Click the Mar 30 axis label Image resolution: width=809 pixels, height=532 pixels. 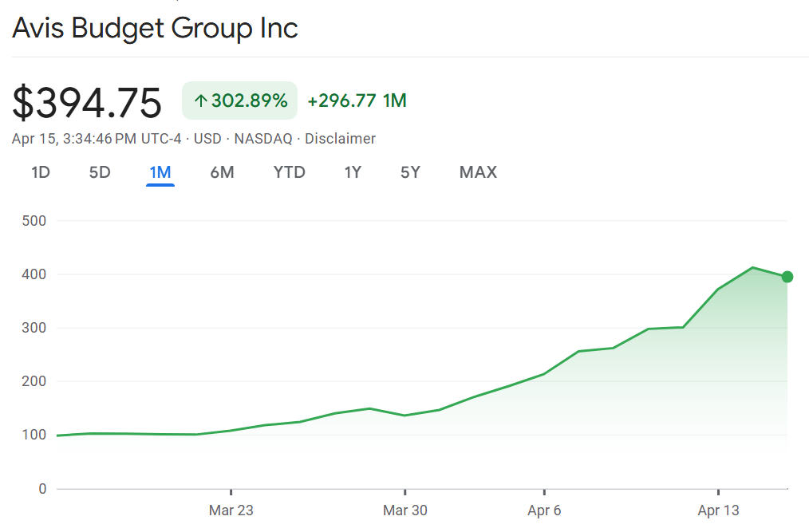[x=405, y=510]
